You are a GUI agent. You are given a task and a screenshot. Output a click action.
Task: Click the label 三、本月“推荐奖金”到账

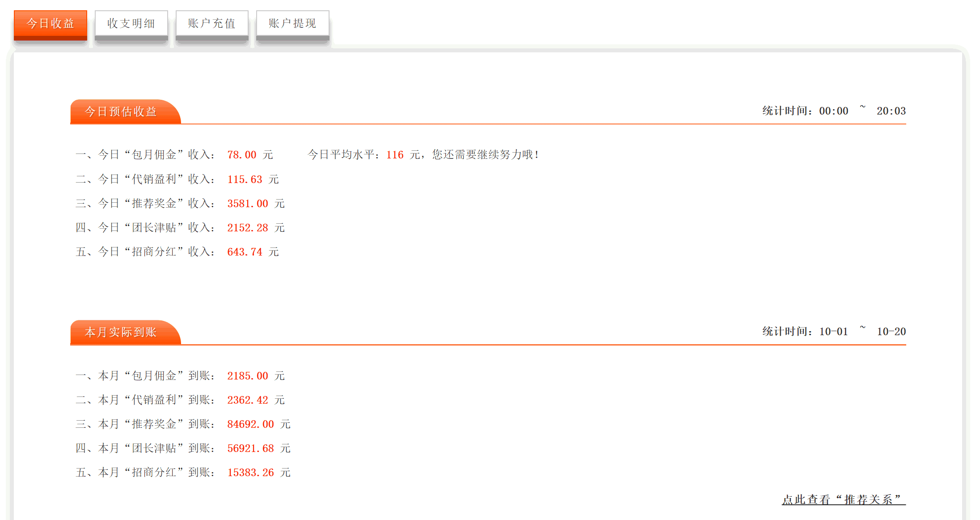click(145, 424)
